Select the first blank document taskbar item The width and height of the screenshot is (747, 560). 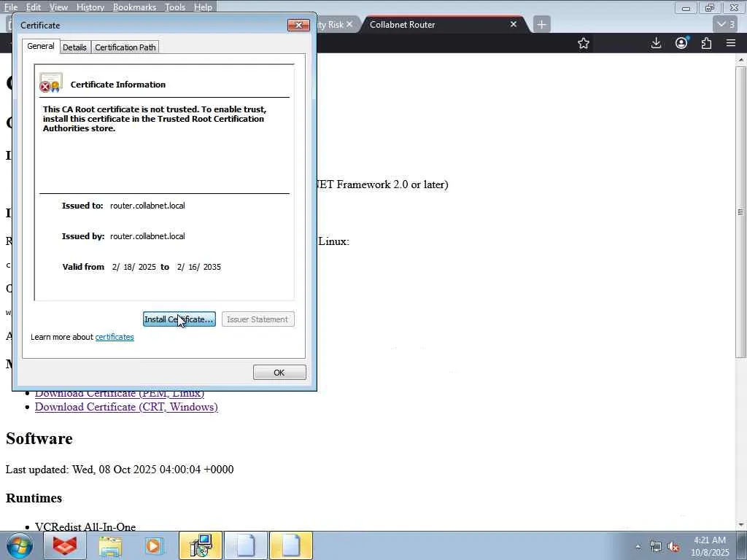[246, 545]
